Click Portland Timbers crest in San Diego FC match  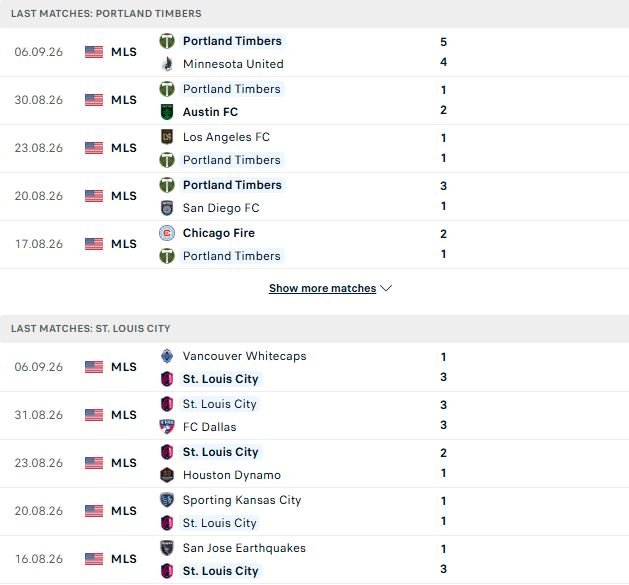[x=167, y=185]
